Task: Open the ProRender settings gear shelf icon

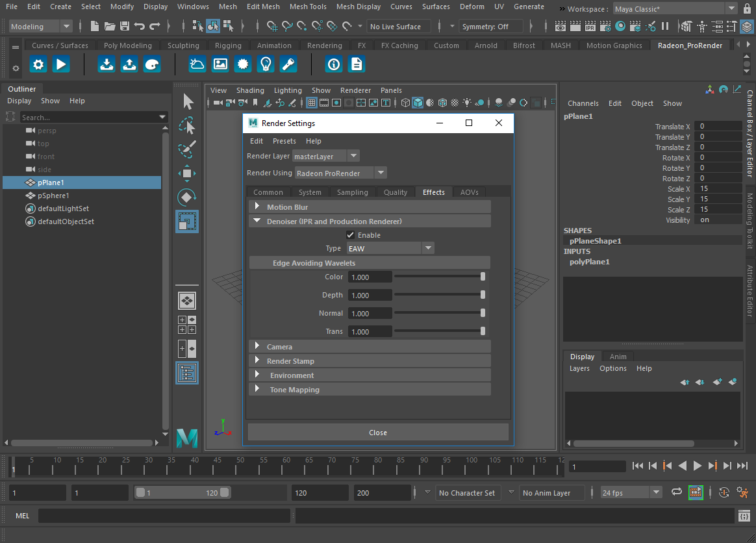Action: point(38,64)
